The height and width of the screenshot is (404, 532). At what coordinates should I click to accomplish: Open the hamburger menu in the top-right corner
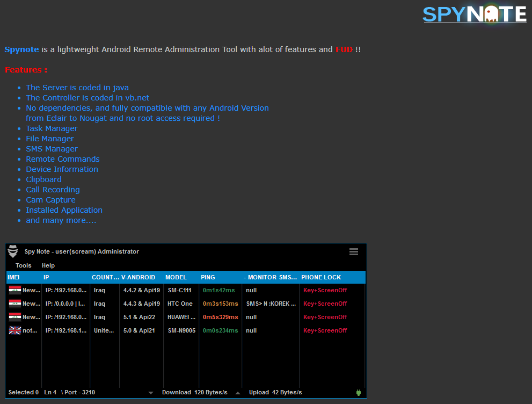pyautogui.click(x=354, y=251)
